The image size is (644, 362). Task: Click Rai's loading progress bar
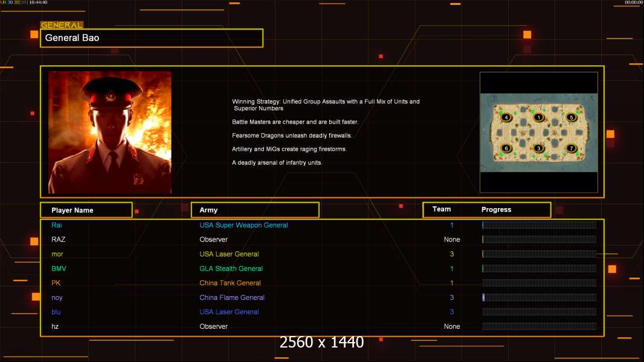pos(539,225)
